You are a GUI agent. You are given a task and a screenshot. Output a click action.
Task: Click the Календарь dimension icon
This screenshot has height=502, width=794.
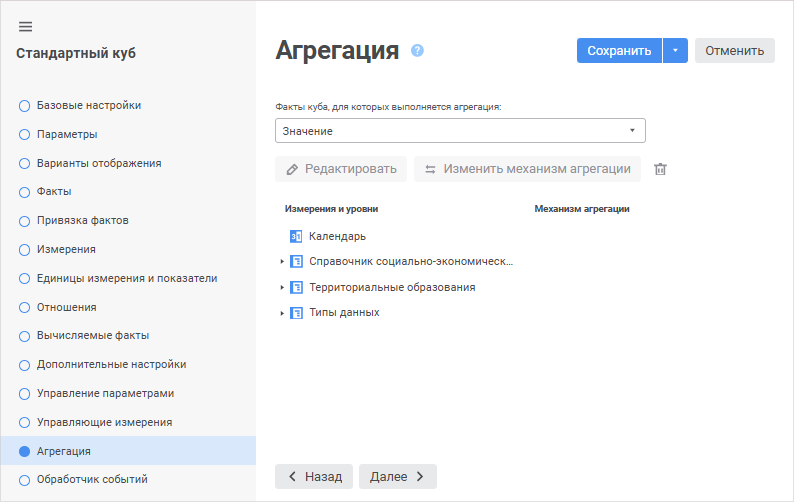pyautogui.click(x=296, y=236)
